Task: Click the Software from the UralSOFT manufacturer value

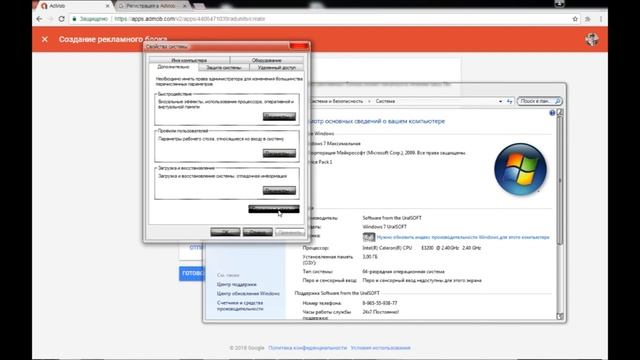Action: (392, 218)
